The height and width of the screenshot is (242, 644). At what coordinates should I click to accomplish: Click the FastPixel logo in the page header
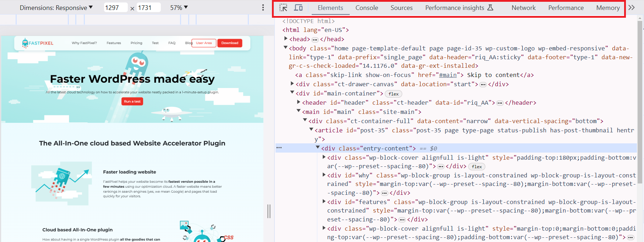pos(38,43)
